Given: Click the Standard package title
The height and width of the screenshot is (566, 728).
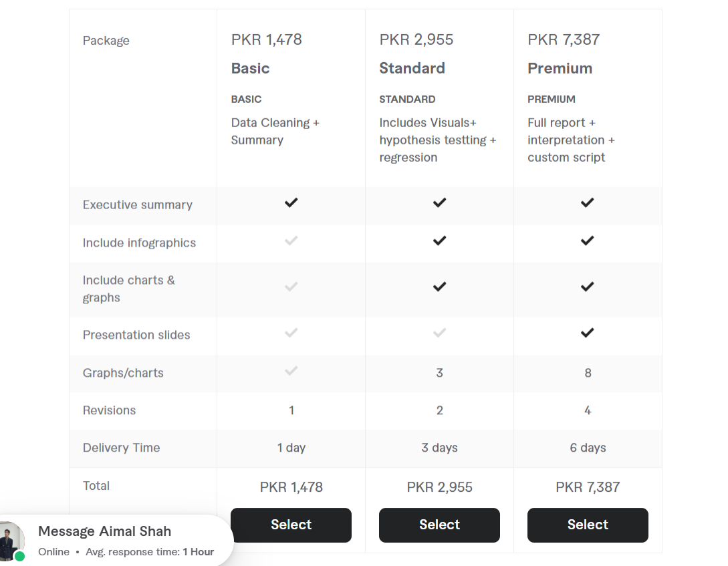Looking at the screenshot, I should pyautogui.click(x=412, y=68).
